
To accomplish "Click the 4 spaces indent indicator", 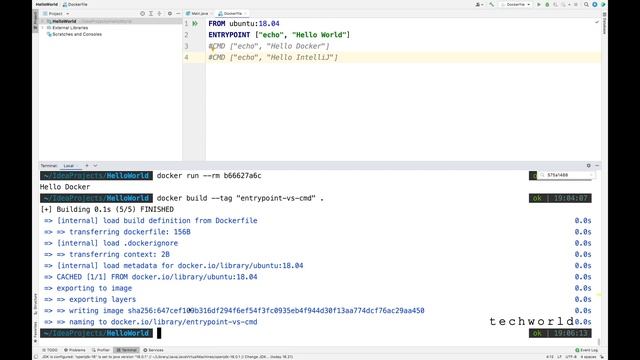I will click(588, 357).
